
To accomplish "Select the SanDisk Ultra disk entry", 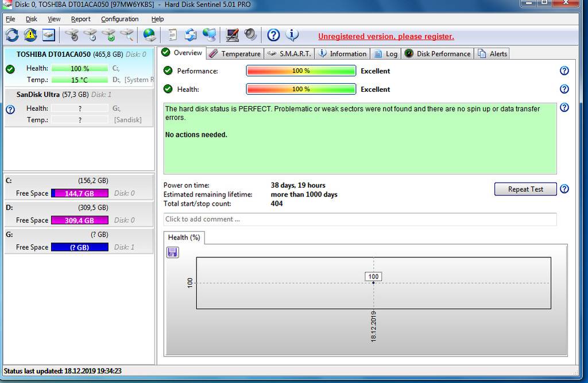I will 79,107.
